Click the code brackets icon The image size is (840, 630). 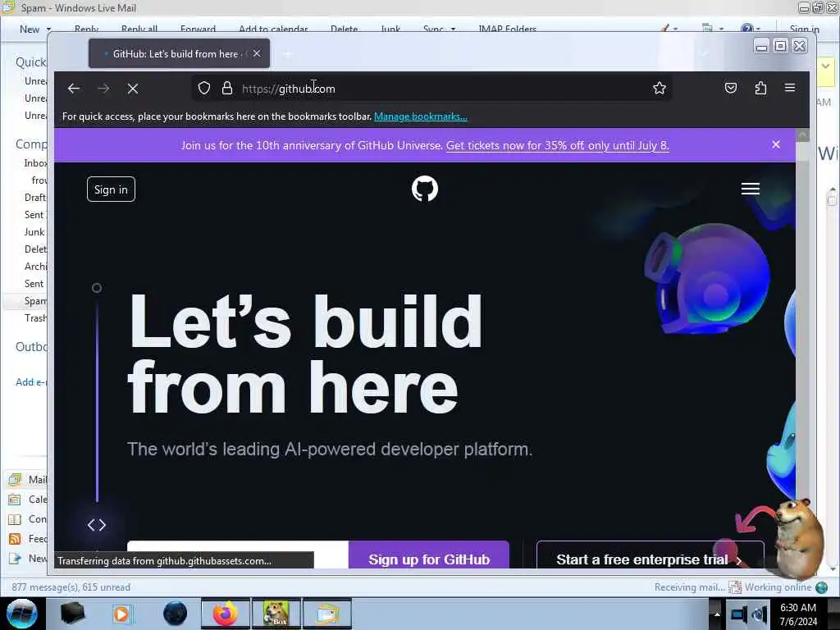pos(97,525)
